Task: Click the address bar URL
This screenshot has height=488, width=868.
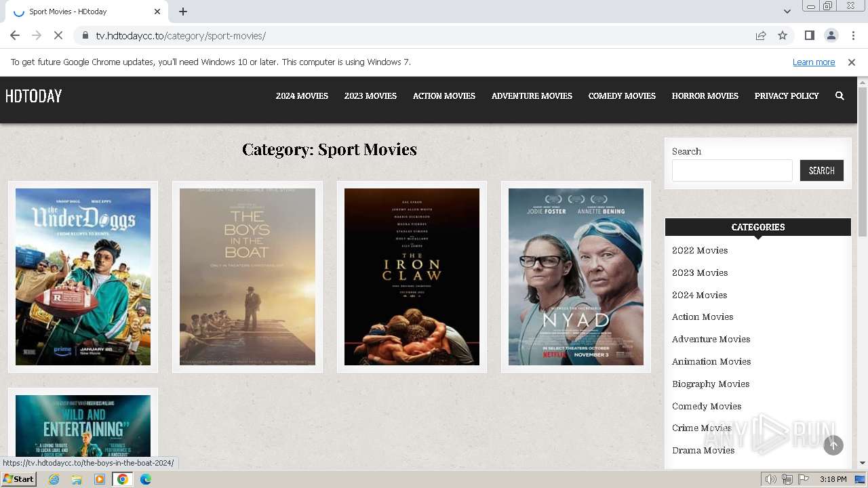Action: click(180, 36)
